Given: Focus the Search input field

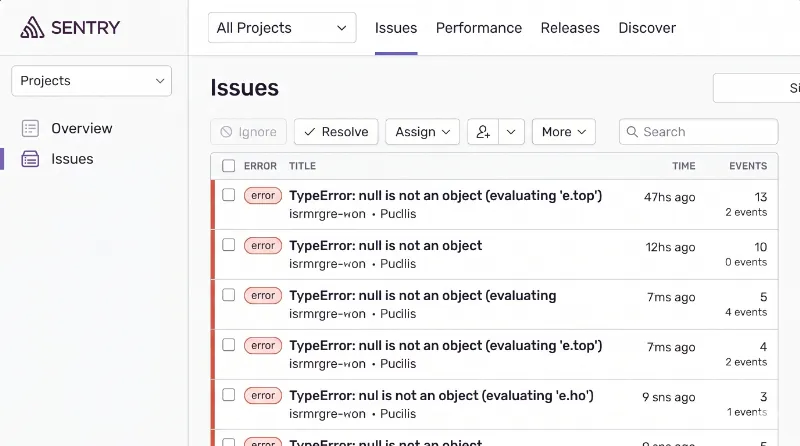Looking at the screenshot, I should [x=698, y=132].
